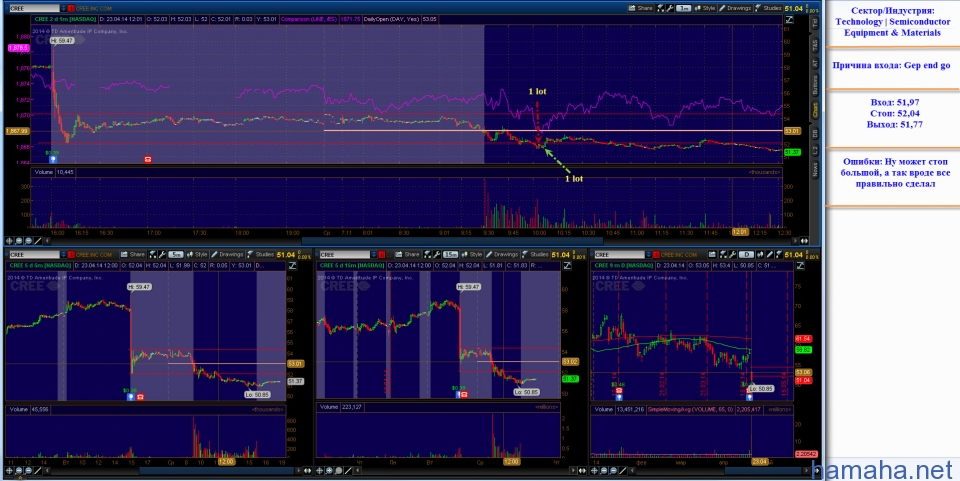This screenshot has height=481, width=960.
Task: Click the maximize cell icon at top chart's right corner
Action: click(x=790, y=20)
